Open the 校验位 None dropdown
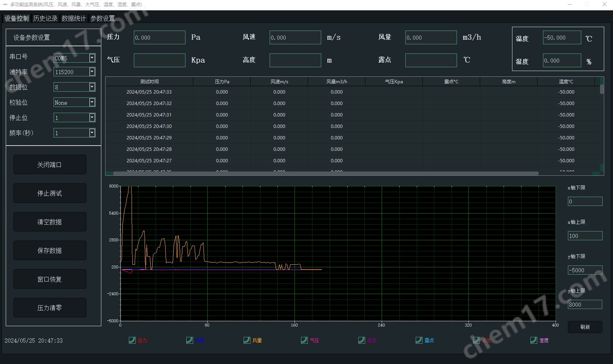Viewport: 613px width, 364px height. pos(92,102)
